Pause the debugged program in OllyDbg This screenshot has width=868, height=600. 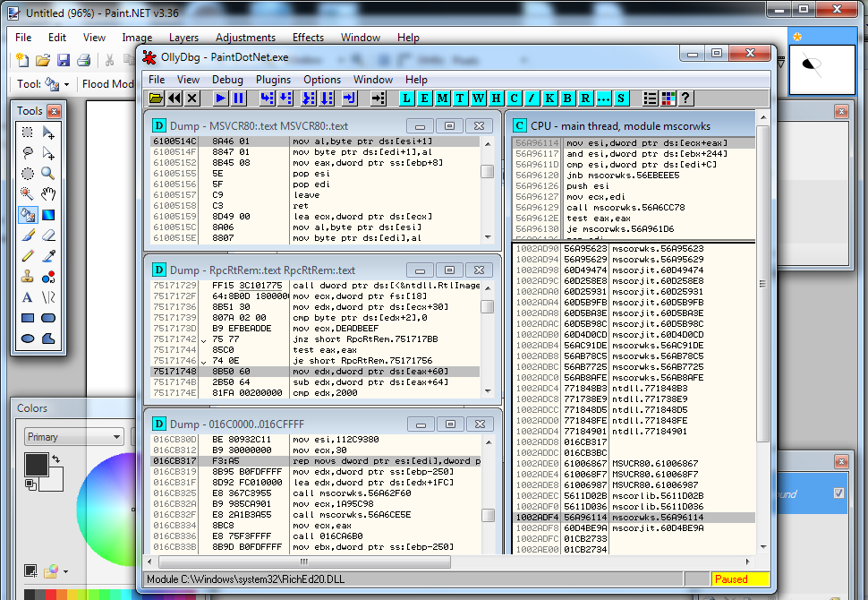[239, 98]
